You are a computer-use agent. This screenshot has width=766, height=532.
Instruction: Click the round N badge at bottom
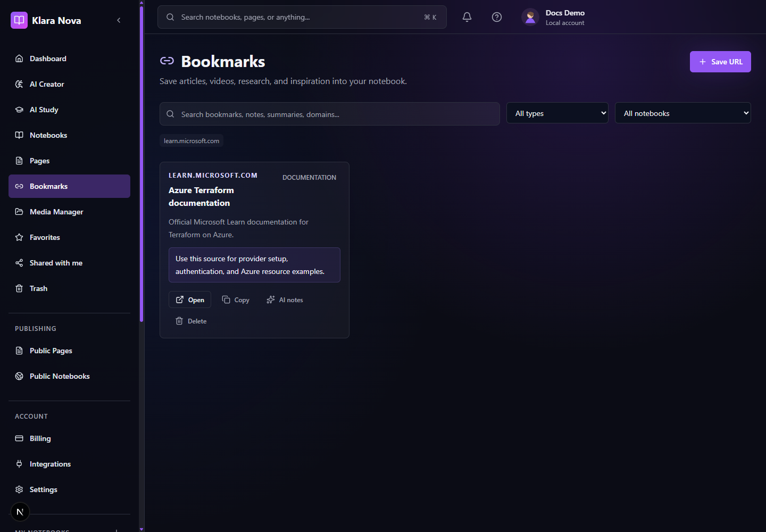(x=20, y=512)
